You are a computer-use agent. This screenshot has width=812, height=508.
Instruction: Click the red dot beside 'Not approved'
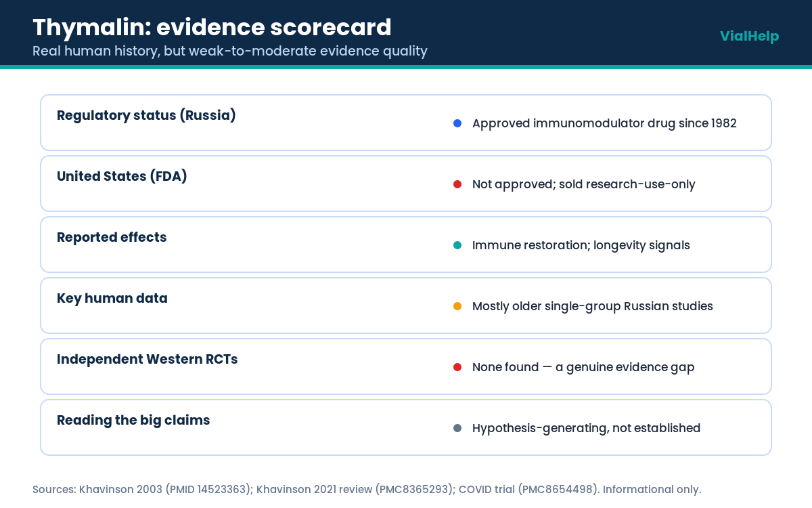pos(457,184)
